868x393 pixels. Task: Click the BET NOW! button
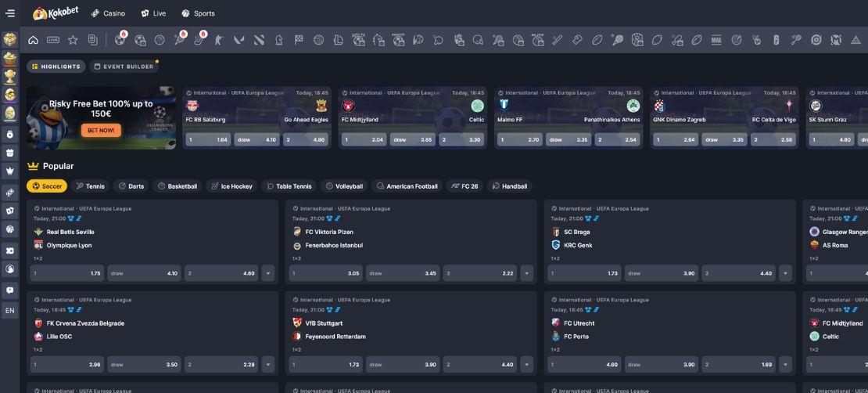[x=101, y=131]
